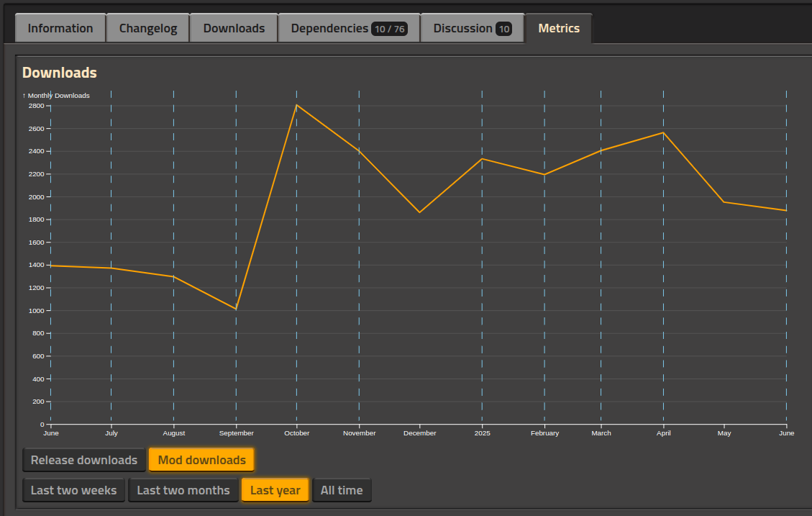Click the May x-axis label
This screenshot has width=812, height=516.
pyautogui.click(x=724, y=433)
